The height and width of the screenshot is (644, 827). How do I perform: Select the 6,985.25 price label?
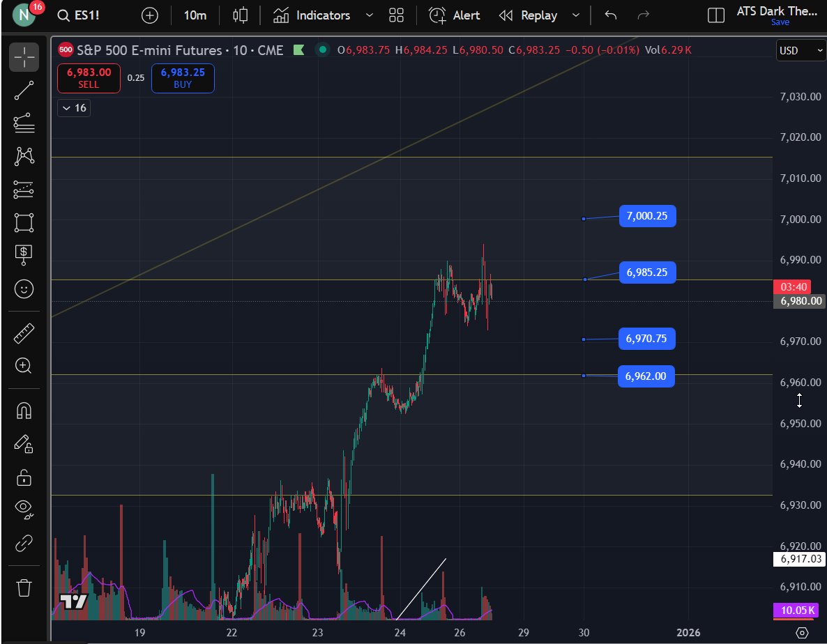point(647,273)
